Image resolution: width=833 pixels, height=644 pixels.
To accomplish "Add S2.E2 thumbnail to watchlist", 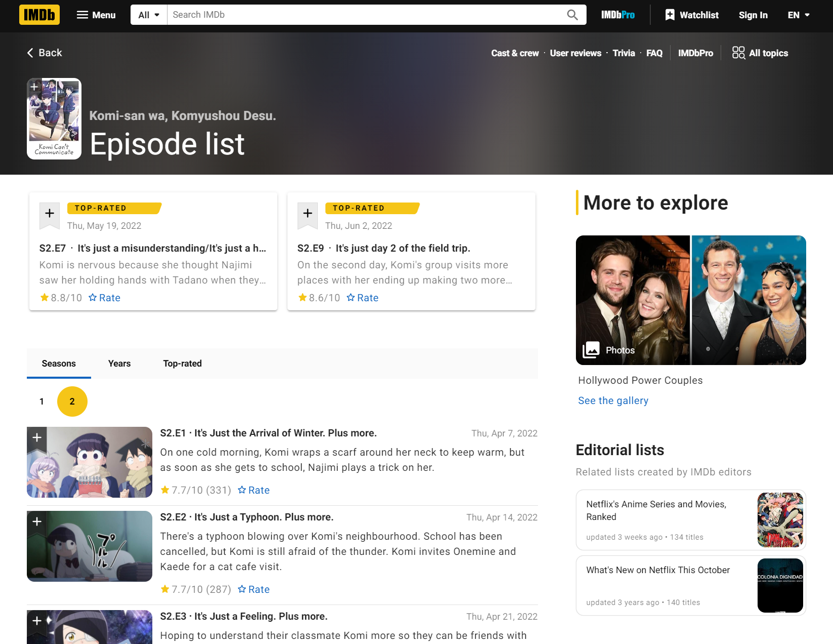I will (x=37, y=522).
